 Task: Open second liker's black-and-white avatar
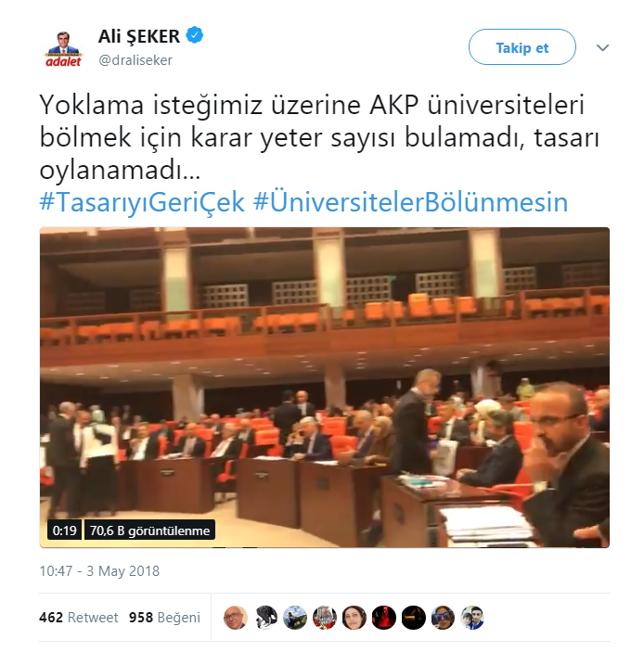(265, 617)
